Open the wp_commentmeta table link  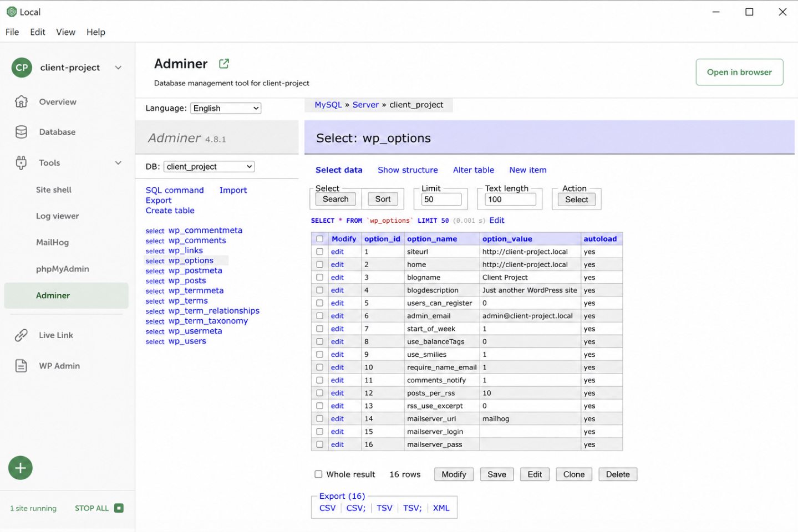(x=205, y=230)
